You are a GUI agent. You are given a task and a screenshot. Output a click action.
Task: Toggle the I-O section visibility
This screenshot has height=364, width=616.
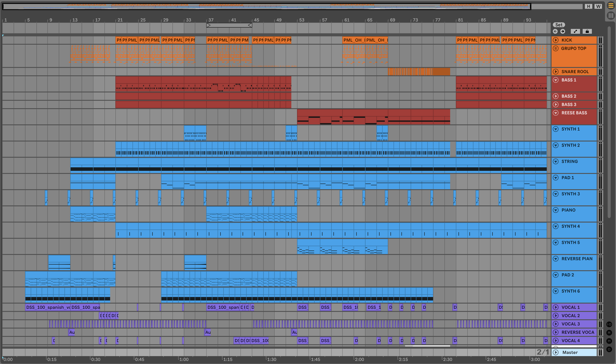tap(609, 324)
